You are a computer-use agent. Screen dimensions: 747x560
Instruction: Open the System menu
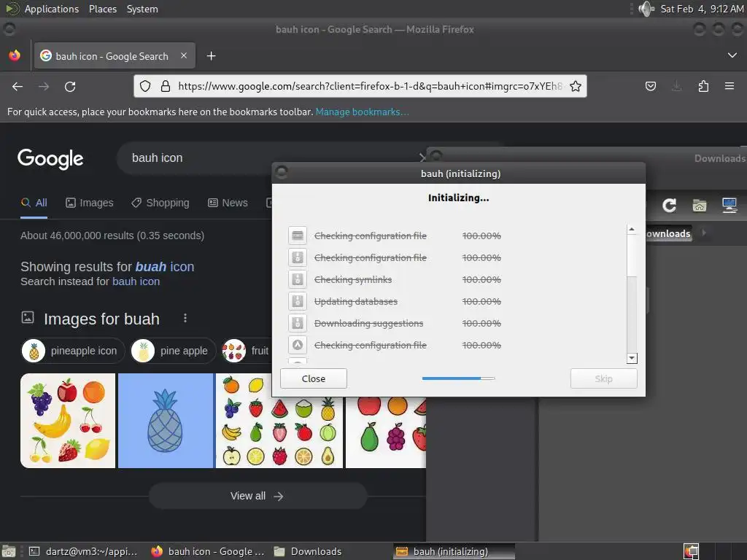click(x=142, y=9)
